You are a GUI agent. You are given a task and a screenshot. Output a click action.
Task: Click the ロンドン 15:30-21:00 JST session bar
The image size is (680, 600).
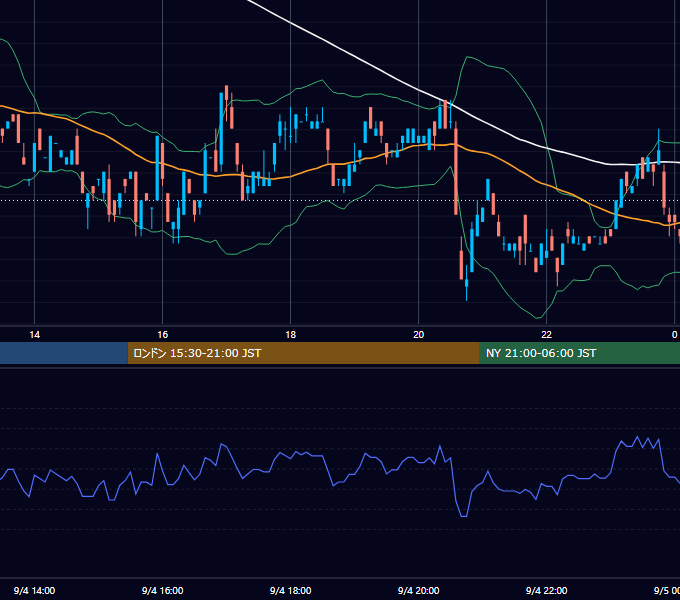coord(304,353)
